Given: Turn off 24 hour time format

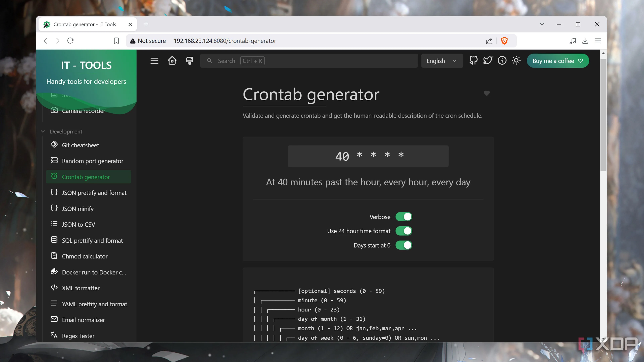Looking at the screenshot, I should tap(404, 231).
